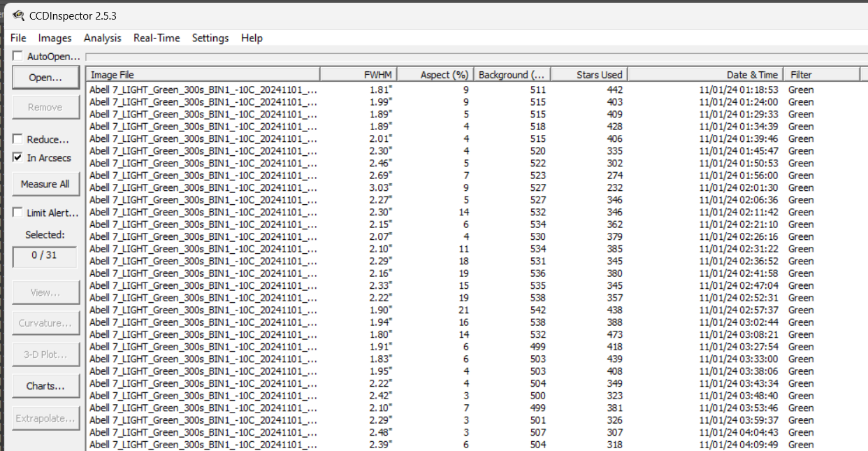Click the AutoOpen path field
Viewport: 868px width, 451px height.
[x=475, y=57]
